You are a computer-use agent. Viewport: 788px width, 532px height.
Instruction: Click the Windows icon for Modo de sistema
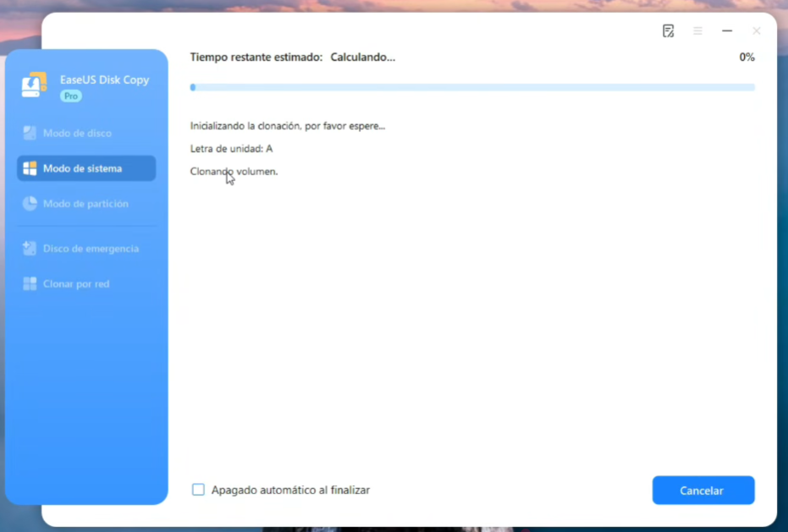30,168
